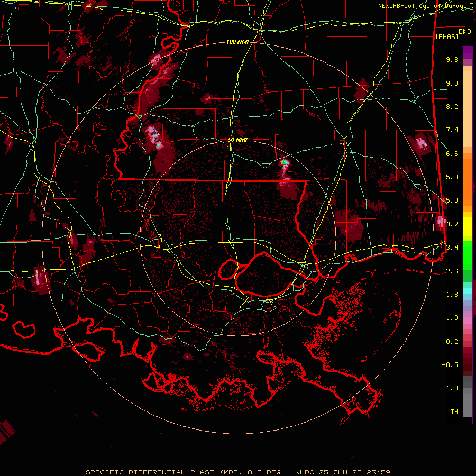Click the 'KHDC' radar site identifier in the caption
Image resolution: width=476 pixels, height=476 pixels.
(305, 472)
